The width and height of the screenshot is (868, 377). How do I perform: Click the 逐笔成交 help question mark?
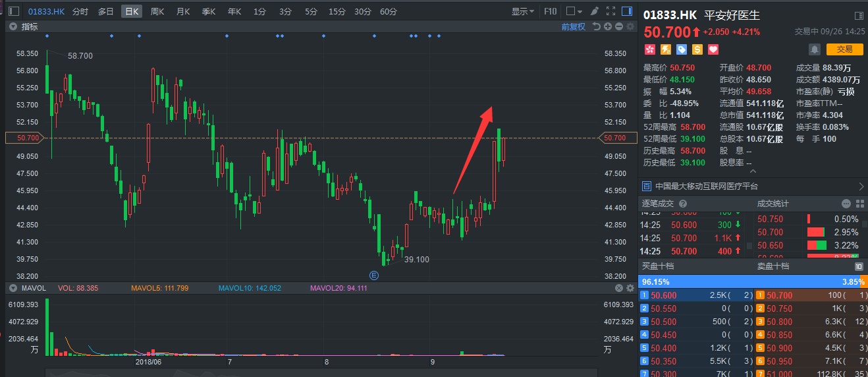click(x=682, y=204)
